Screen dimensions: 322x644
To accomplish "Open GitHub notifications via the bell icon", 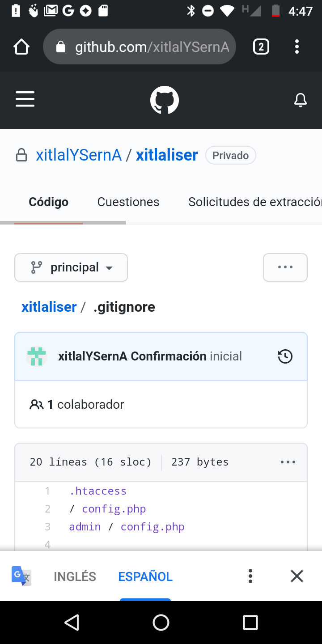I will (x=300, y=100).
